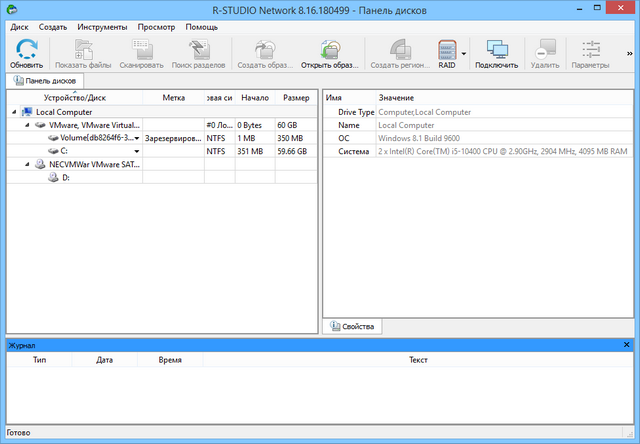The width and height of the screenshot is (640, 444).
Task: Sort by Устройство/Диск column header
Action: click(x=75, y=98)
